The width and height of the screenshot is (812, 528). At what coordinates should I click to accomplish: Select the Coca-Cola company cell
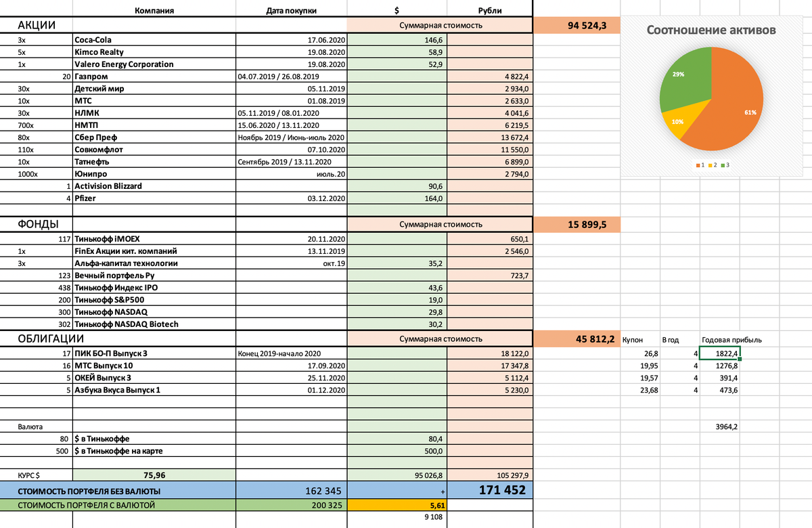click(x=154, y=40)
